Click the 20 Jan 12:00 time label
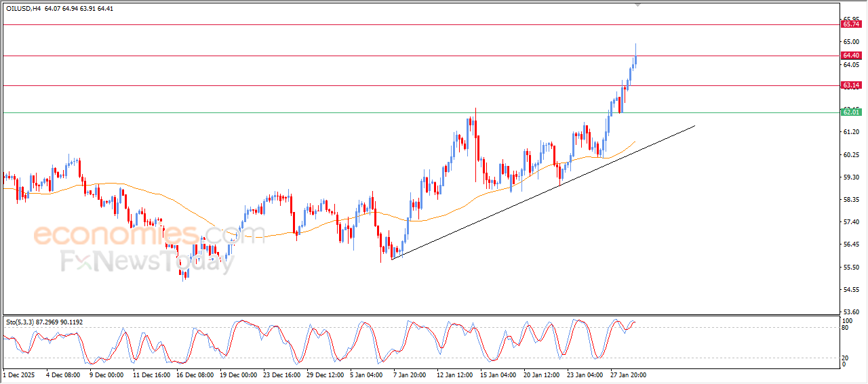 (542, 375)
